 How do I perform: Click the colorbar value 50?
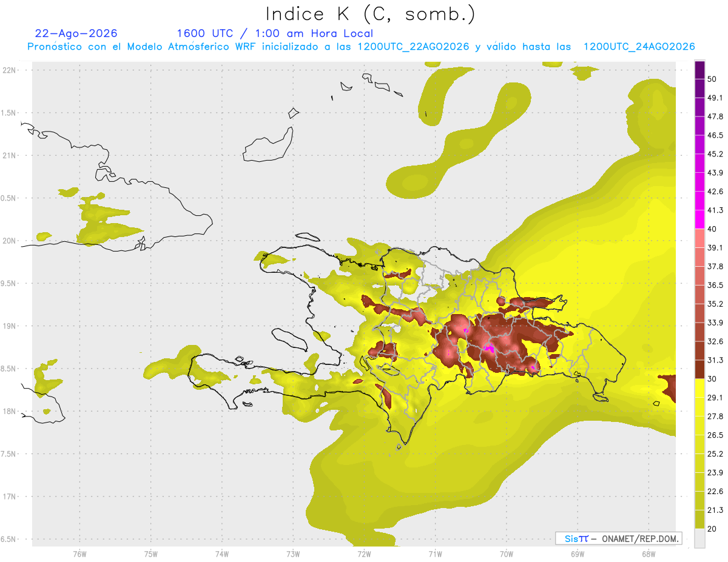click(713, 79)
